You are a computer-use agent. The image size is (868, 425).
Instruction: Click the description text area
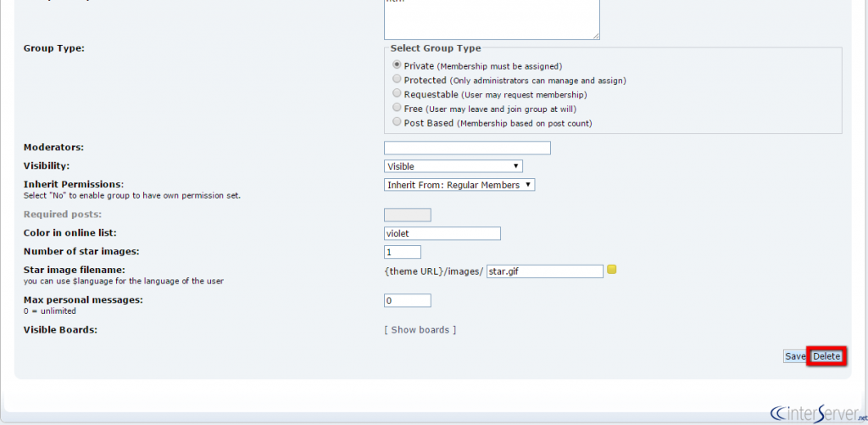tap(492, 20)
